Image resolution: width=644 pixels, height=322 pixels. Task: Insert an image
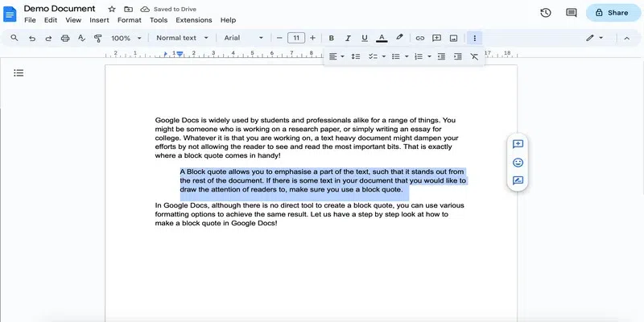coord(453,38)
